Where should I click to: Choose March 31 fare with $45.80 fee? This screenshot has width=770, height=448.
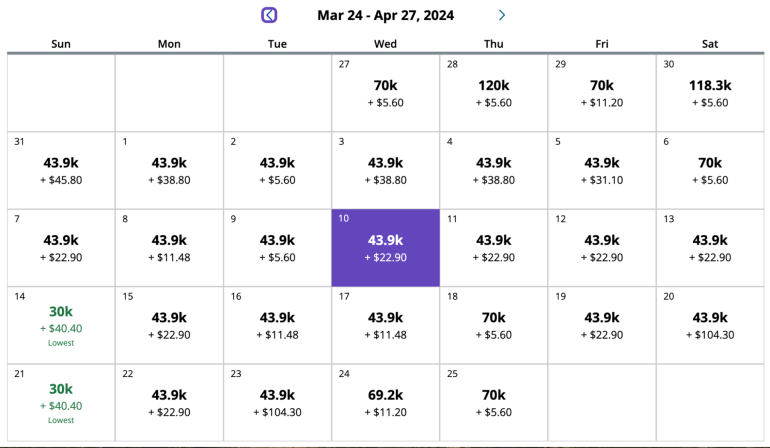pyautogui.click(x=61, y=171)
